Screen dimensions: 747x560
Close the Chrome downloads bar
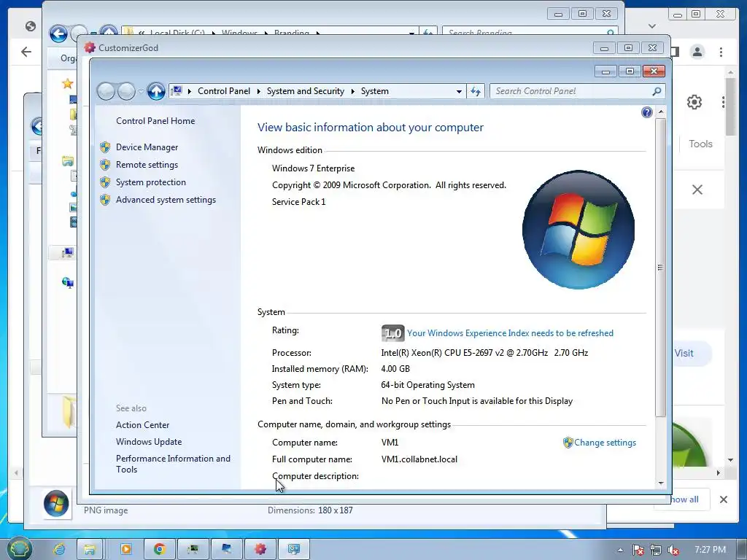(x=723, y=499)
